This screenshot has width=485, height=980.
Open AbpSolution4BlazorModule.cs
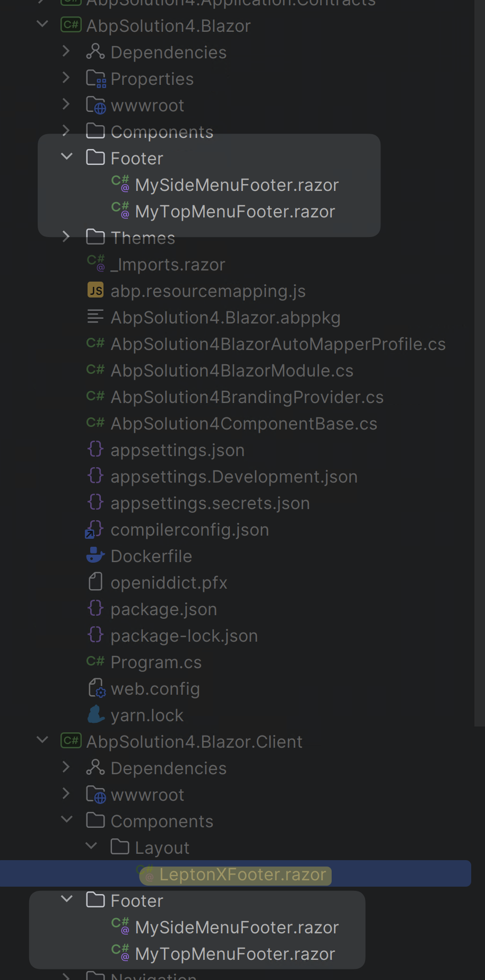coord(232,371)
